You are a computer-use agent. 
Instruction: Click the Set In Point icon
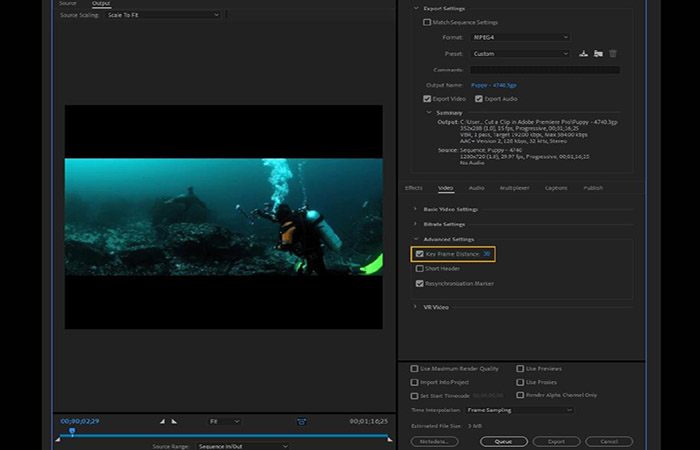point(162,421)
